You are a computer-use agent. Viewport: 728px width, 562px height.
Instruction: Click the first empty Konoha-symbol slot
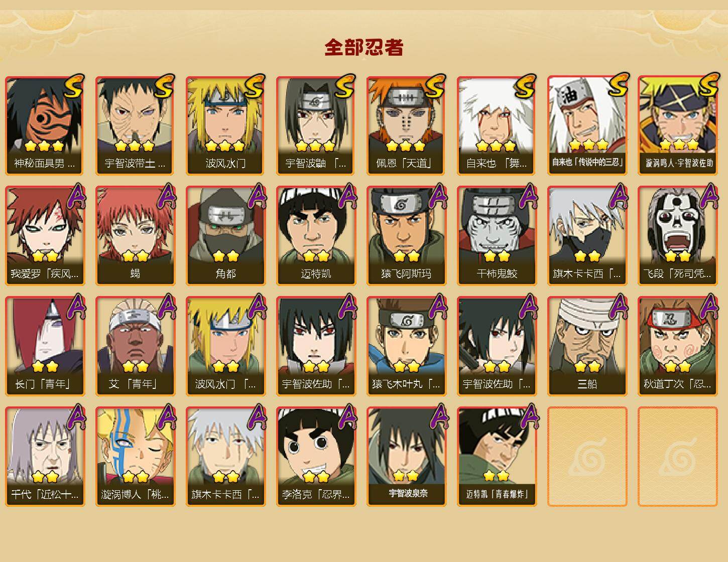tap(587, 457)
